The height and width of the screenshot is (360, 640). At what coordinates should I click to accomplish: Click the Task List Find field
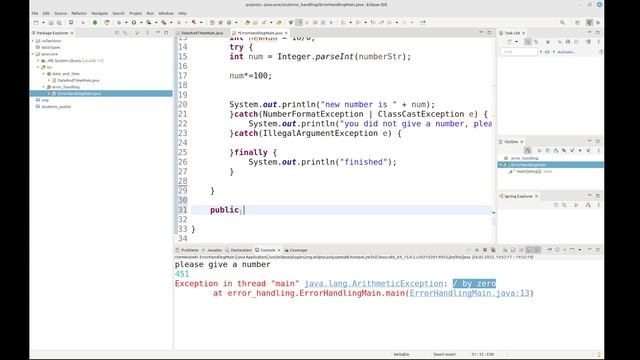point(519,52)
